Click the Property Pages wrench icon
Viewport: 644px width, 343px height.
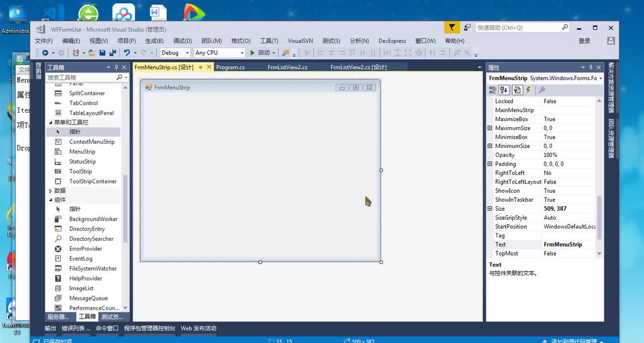[x=542, y=90]
